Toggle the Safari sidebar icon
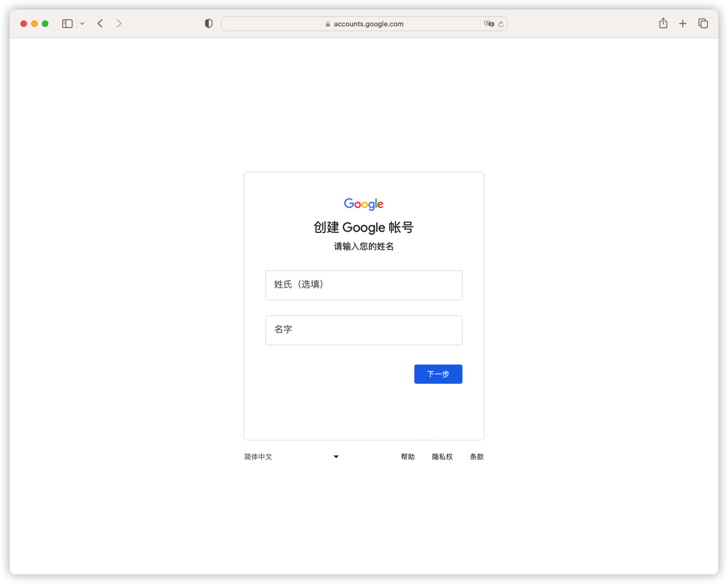 (x=67, y=24)
